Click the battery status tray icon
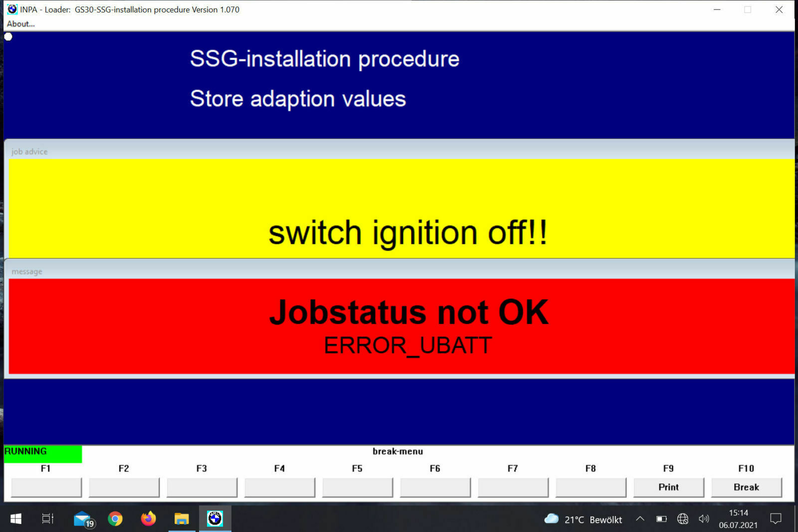 [x=661, y=519]
